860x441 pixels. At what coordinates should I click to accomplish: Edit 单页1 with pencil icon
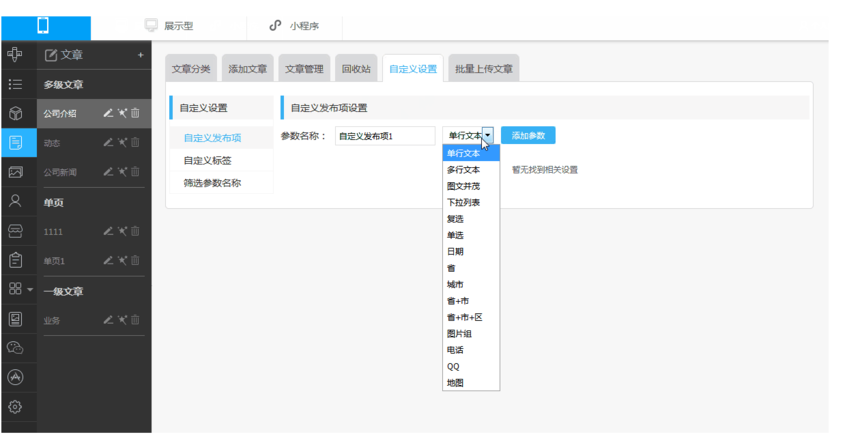pos(109,261)
